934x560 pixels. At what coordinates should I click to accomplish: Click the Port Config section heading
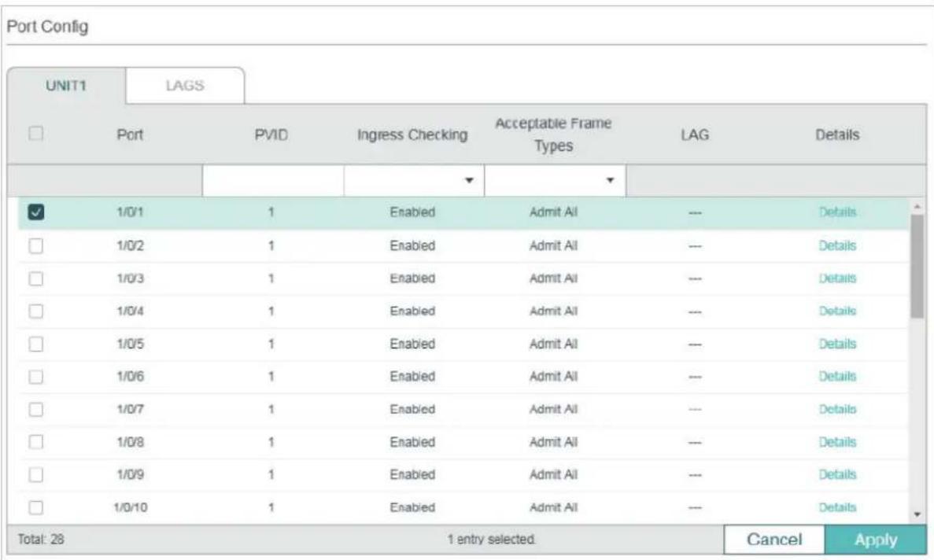tap(48, 26)
